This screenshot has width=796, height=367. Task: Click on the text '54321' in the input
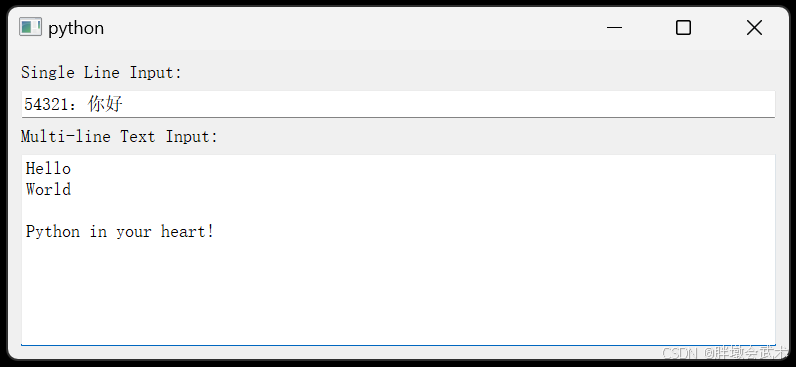click(46, 104)
